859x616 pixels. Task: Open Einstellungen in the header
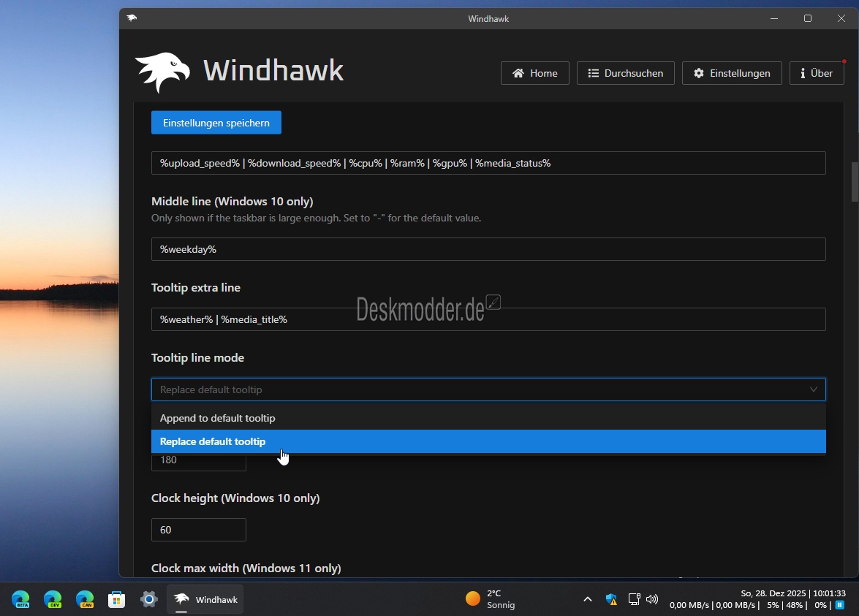pyautogui.click(x=732, y=73)
